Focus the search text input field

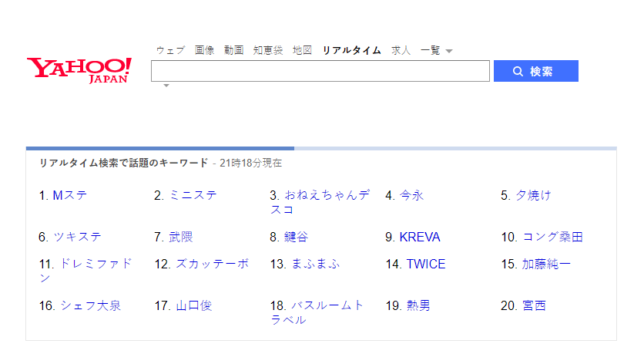pyautogui.click(x=320, y=71)
